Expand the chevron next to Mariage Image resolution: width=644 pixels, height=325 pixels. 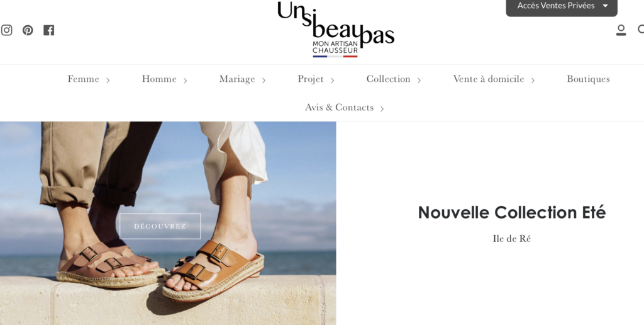pos(264,80)
